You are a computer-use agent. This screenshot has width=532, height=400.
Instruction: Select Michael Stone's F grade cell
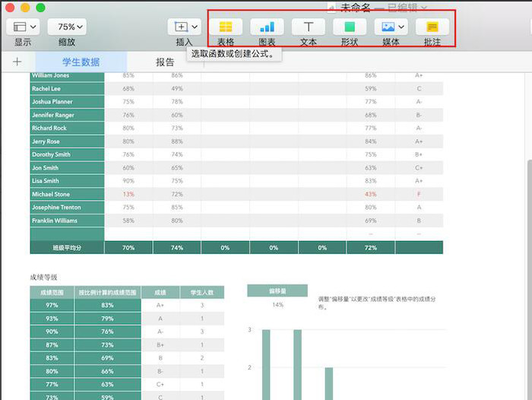419,194
